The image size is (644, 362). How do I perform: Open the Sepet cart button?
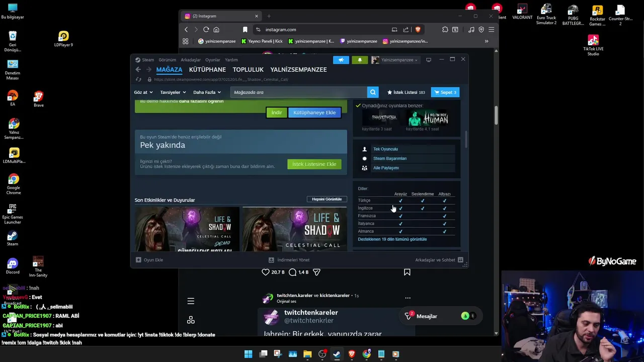point(445,93)
